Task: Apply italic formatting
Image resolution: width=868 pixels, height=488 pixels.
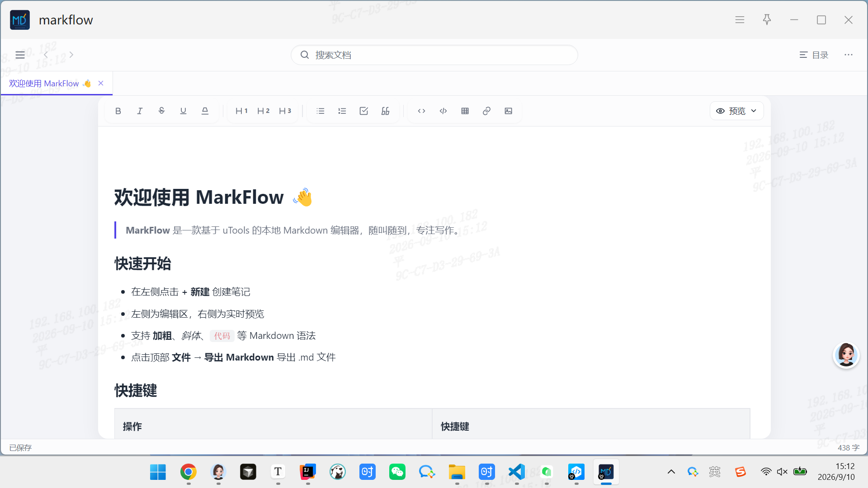Action: point(140,111)
